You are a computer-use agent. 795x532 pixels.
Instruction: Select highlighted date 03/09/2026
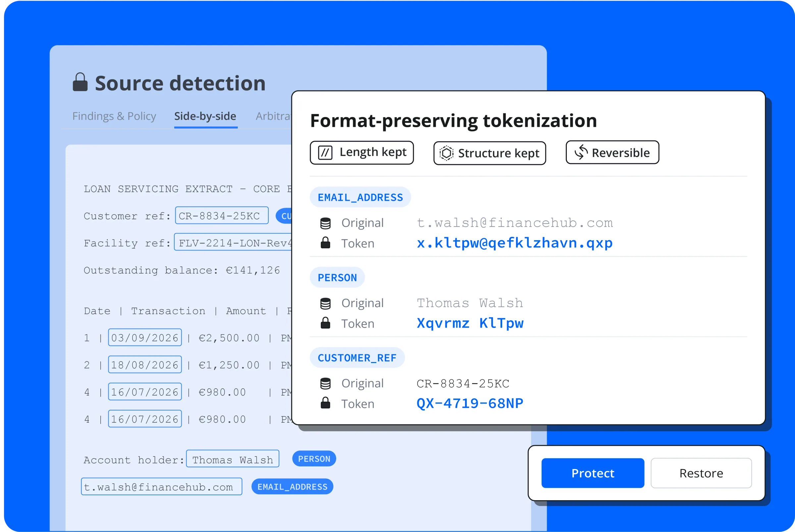click(145, 337)
